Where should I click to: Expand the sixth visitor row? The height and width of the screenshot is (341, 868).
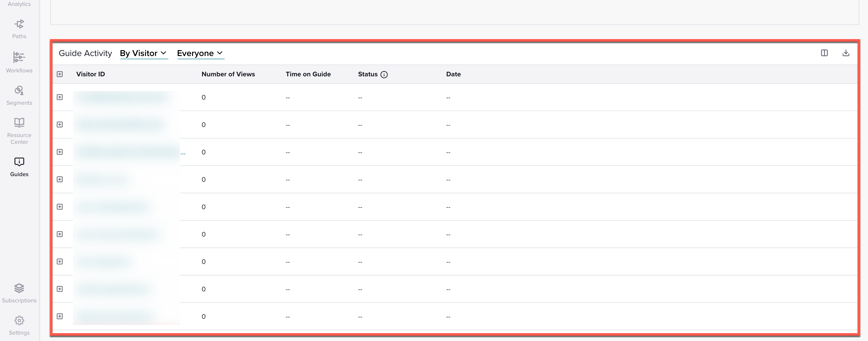60,234
